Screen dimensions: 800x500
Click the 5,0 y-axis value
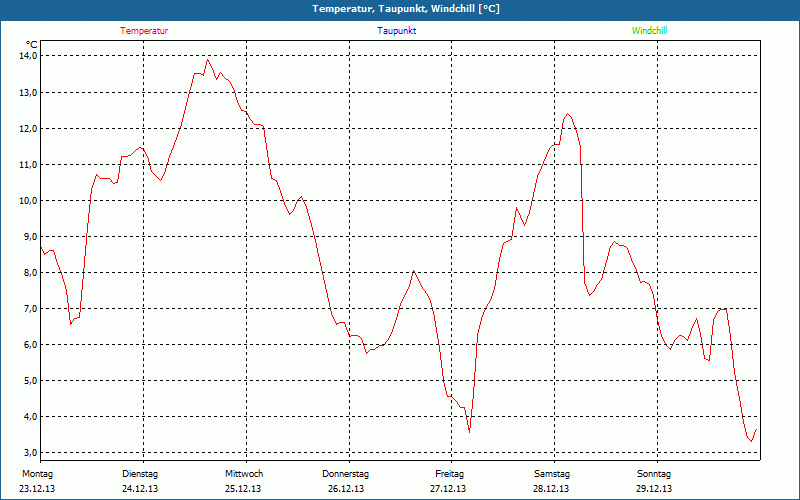[31, 381]
